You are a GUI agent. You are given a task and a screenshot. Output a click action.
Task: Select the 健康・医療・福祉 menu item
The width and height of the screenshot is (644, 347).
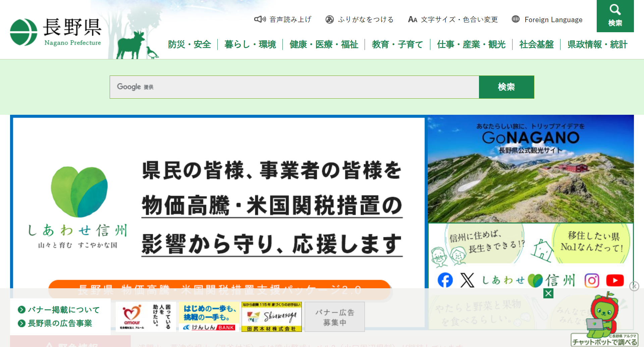coord(324,44)
